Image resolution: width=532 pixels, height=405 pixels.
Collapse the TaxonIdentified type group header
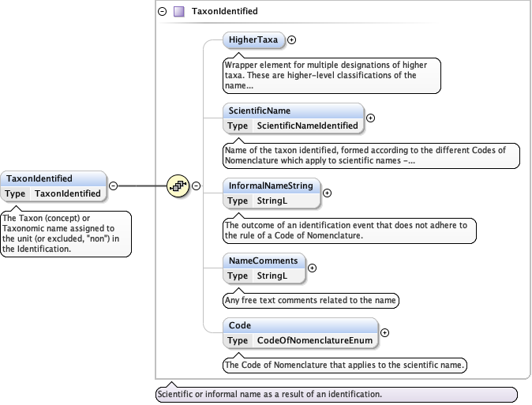[163, 12]
